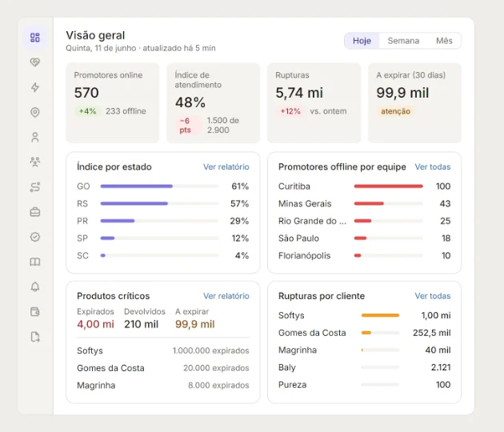Click the file export sidebar icon
The width and height of the screenshot is (504, 432).
pyautogui.click(x=35, y=337)
